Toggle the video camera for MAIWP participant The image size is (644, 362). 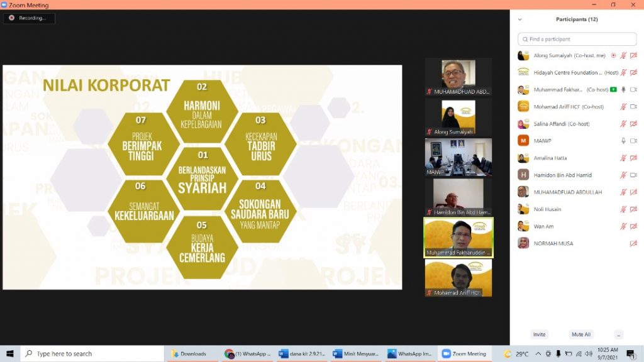pyautogui.click(x=633, y=141)
